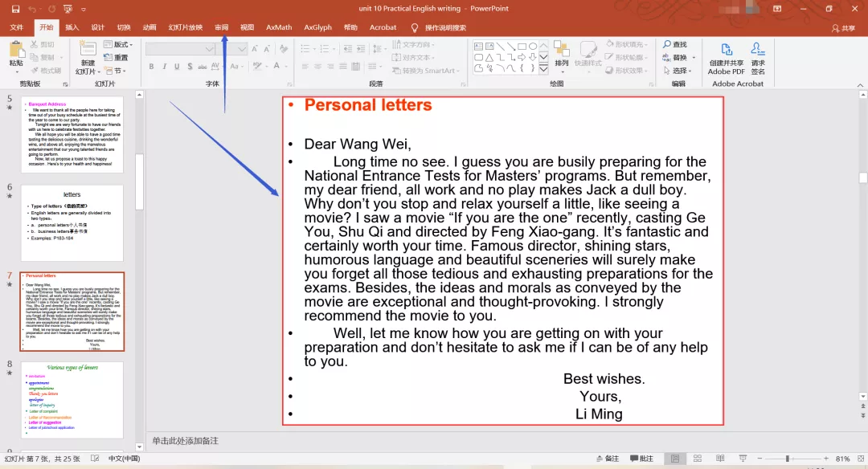Click the font color A button

coord(276,66)
